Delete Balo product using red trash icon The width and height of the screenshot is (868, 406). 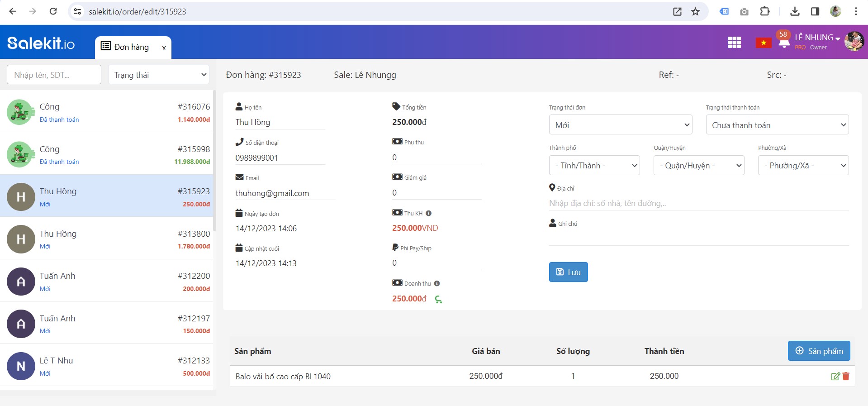click(846, 376)
